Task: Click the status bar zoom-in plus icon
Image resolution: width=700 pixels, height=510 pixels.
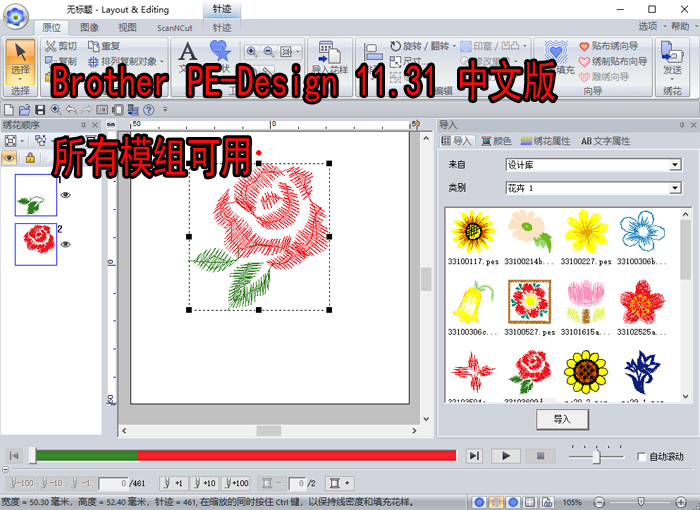Action: (680, 502)
